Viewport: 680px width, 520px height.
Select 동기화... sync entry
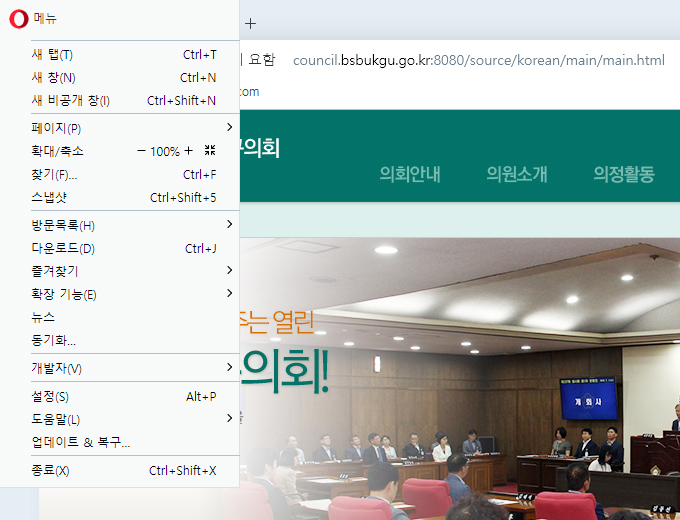(x=124, y=340)
